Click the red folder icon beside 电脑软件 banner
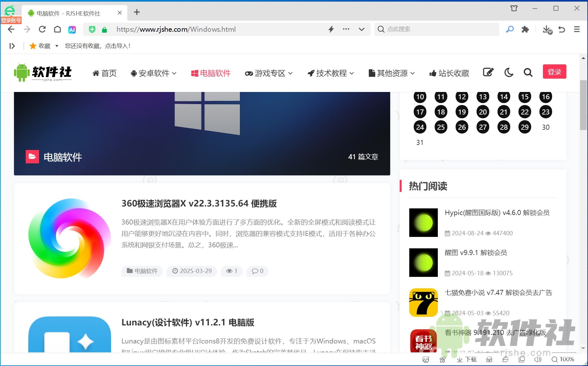The height and width of the screenshot is (366, 588). pos(32,157)
